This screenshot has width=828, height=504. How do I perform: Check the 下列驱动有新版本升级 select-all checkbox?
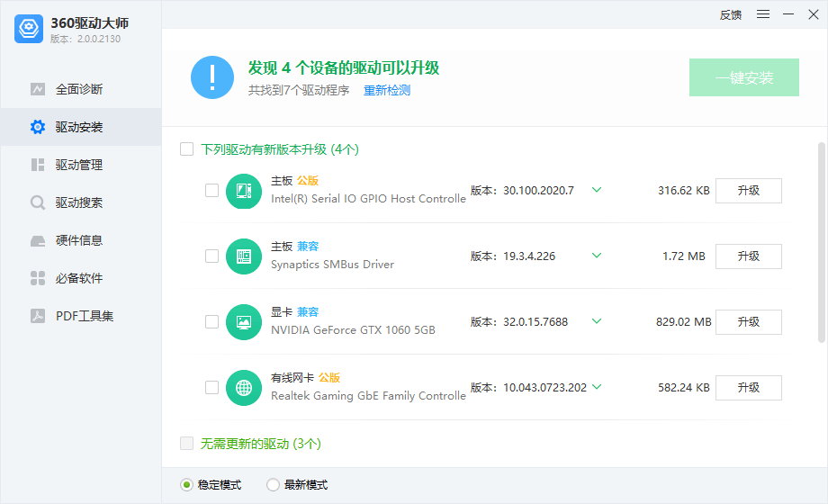[186, 149]
